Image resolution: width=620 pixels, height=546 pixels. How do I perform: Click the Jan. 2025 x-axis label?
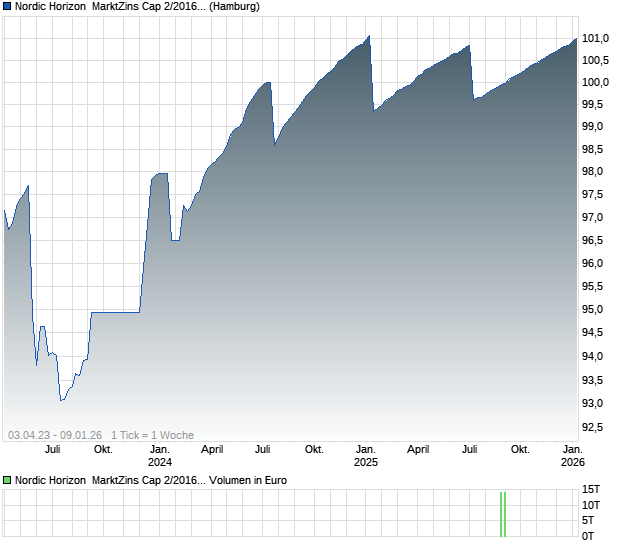366,456
